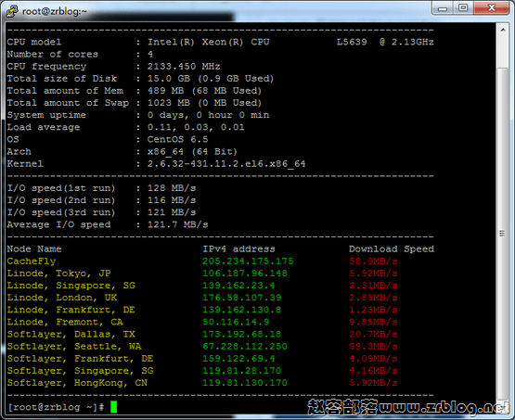Click the scrollbar up arrow
Image resolution: width=515 pixels, height=420 pixels.
point(503,30)
